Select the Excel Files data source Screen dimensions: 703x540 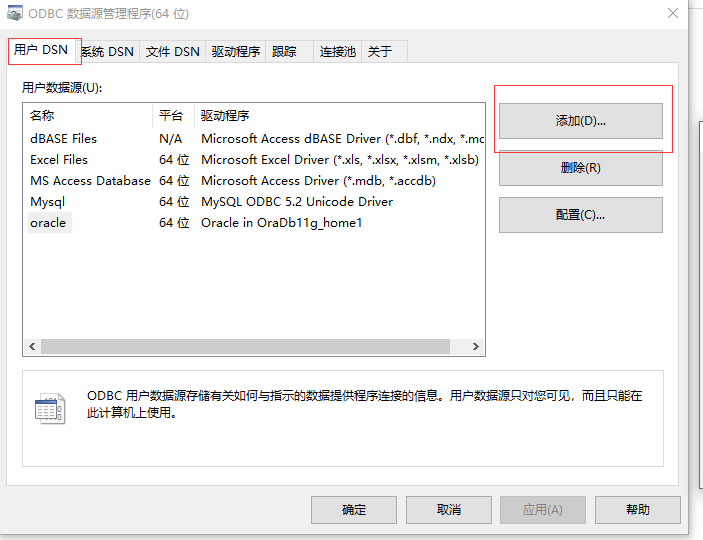pyautogui.click(x=59, y=160)
